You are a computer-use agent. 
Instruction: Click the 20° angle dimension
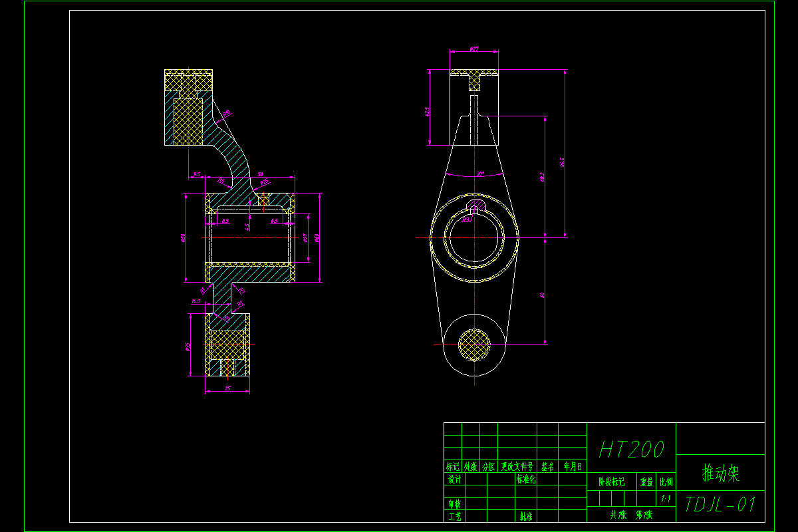481,174
